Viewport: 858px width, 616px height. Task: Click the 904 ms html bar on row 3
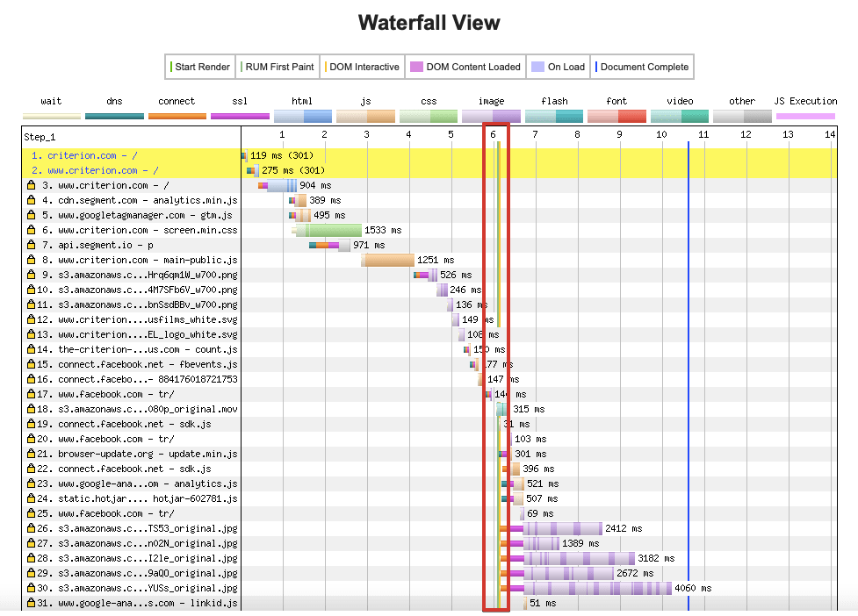coord(283,185)
